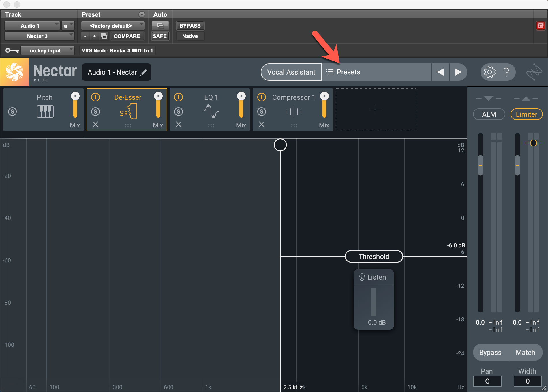Grab the De-Esser reorder handle dots
The width and height of the screenshot is (548, 392).
click(128, 126)
